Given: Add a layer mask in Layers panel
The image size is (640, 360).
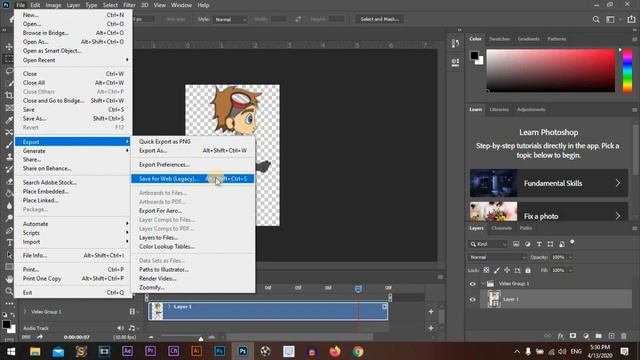Looking at the screenshot, I should point(573,336).
